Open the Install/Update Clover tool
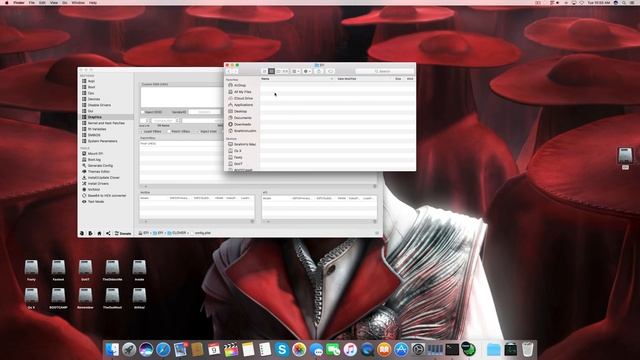Image resolution: width=640 pixels, height=360 pixels. [104, 178]
